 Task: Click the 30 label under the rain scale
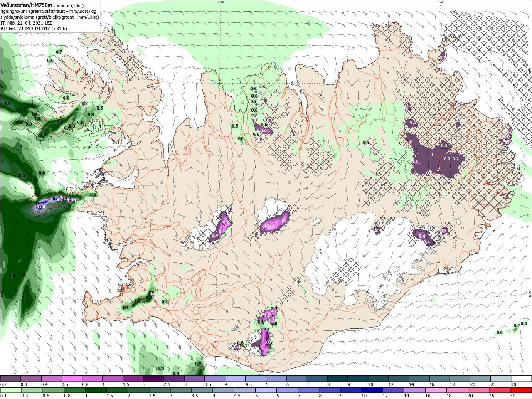click(x=513, y=396)
